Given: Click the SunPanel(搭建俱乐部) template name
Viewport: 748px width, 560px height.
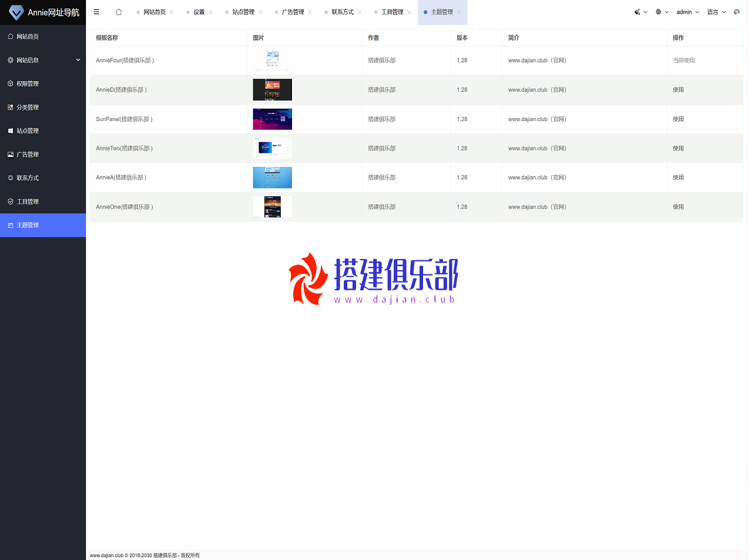Looking at the screenshot, I should [x=125, y=119].
